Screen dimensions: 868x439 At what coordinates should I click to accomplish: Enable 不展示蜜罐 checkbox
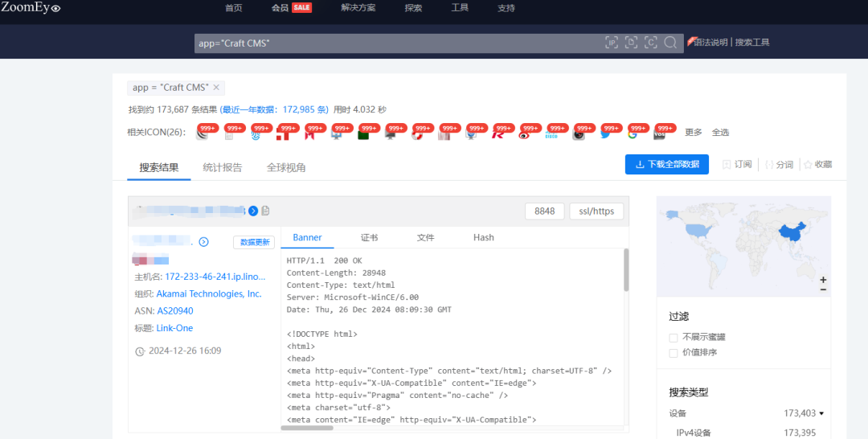[674, 337]
